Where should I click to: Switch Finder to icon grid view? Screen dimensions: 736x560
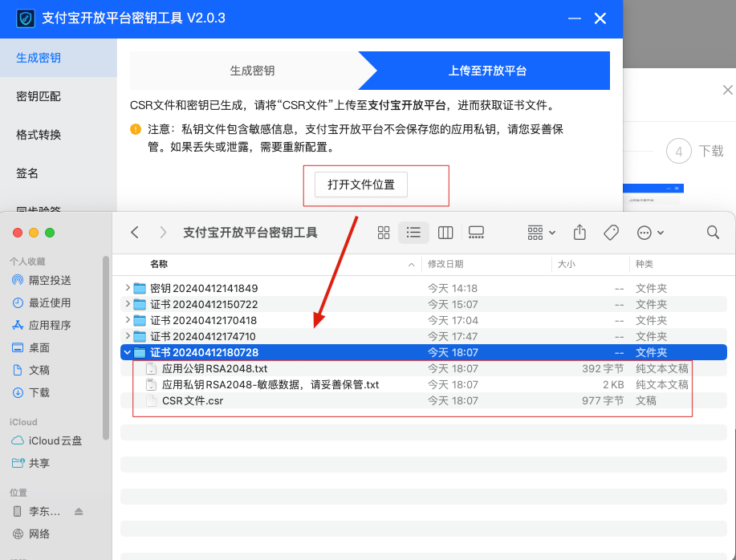point(384,233)
